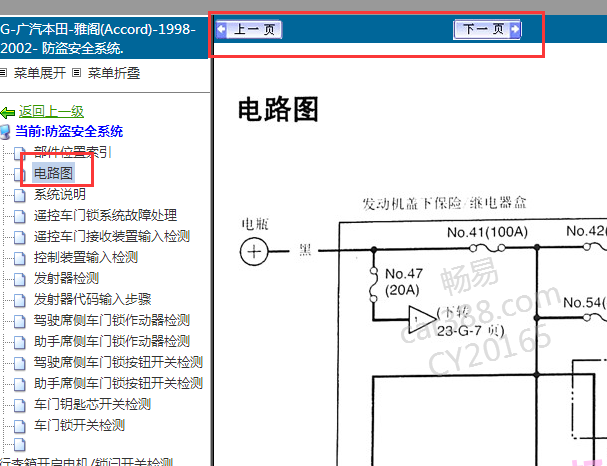
Task: Click page icon beside 驾驶席侧车门锁作动器检测
Action: point(20,321)
